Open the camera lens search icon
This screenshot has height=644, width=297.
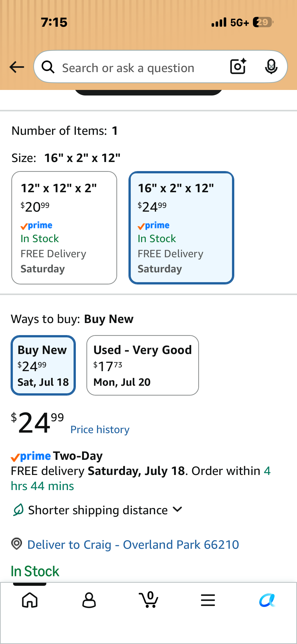[238, 67]
